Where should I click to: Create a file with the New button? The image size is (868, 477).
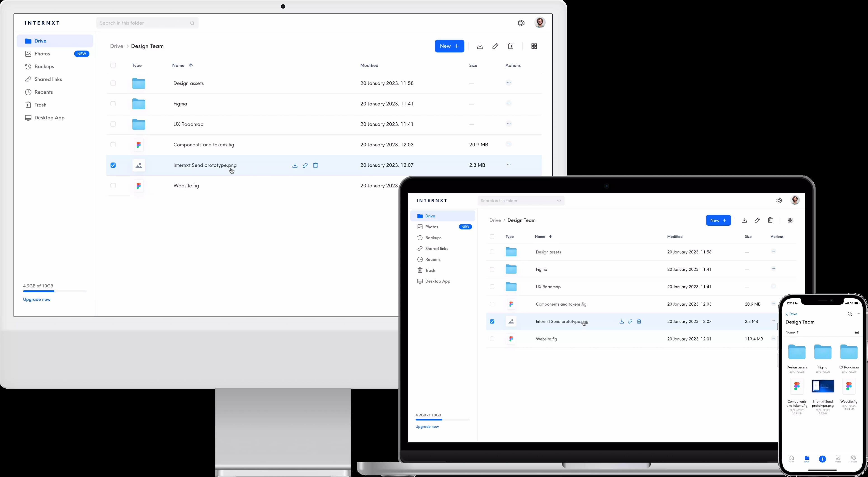coord(450,46)
